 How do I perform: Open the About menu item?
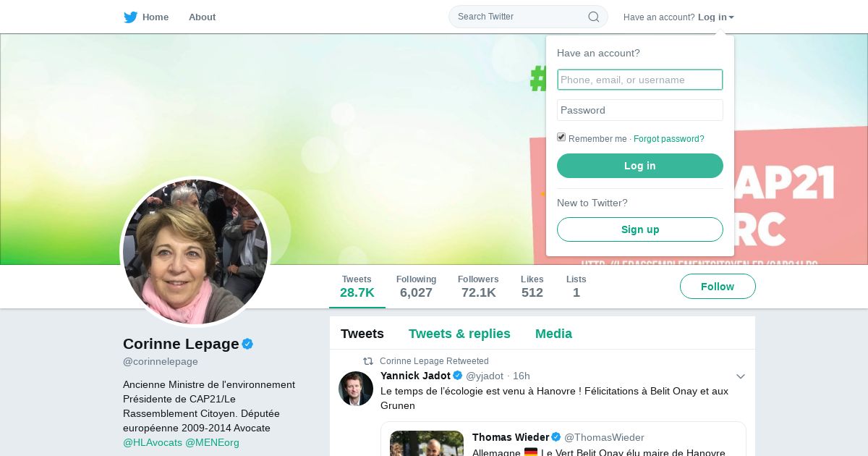(202, 17)
